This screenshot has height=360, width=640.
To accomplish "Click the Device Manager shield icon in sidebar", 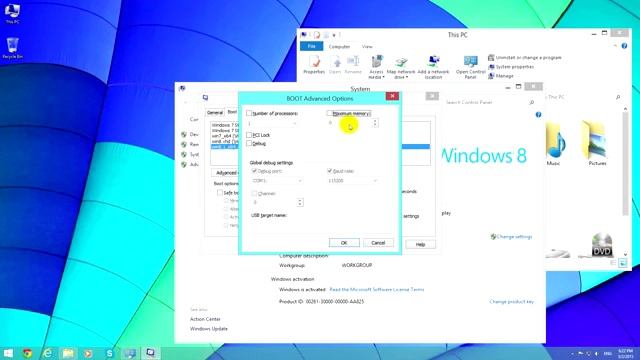I will pos(184,134).
